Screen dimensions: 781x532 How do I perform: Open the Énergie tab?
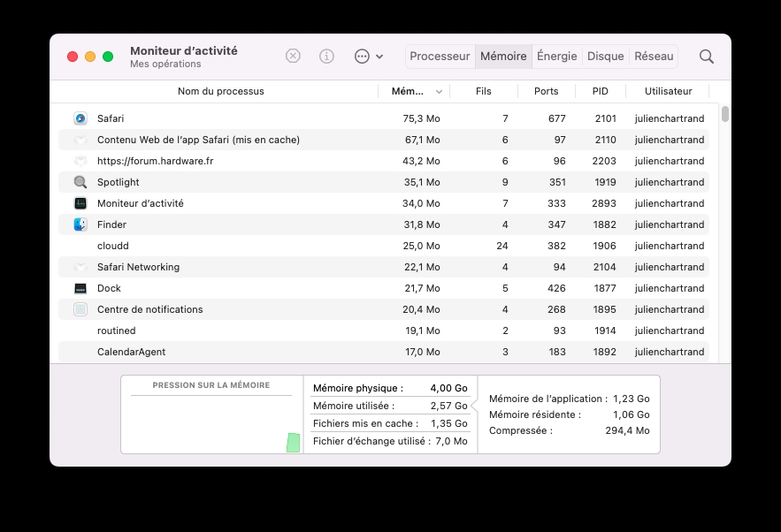[x=557, y=57]
